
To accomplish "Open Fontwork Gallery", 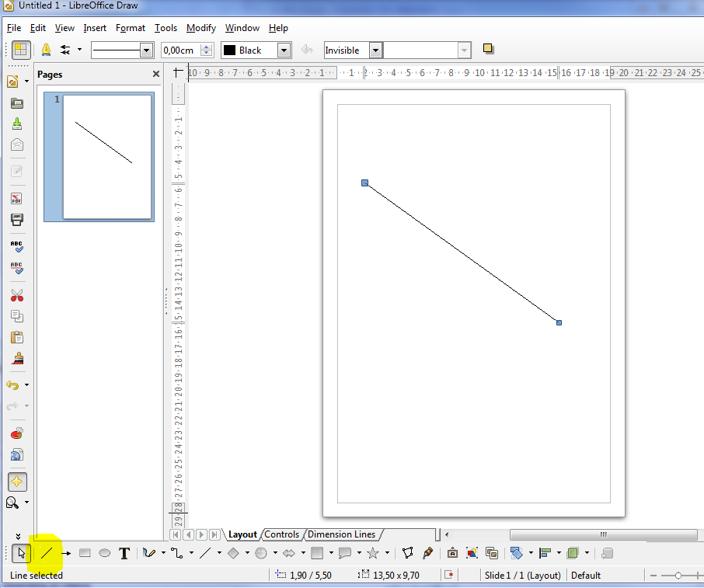I will click(452, 553).
